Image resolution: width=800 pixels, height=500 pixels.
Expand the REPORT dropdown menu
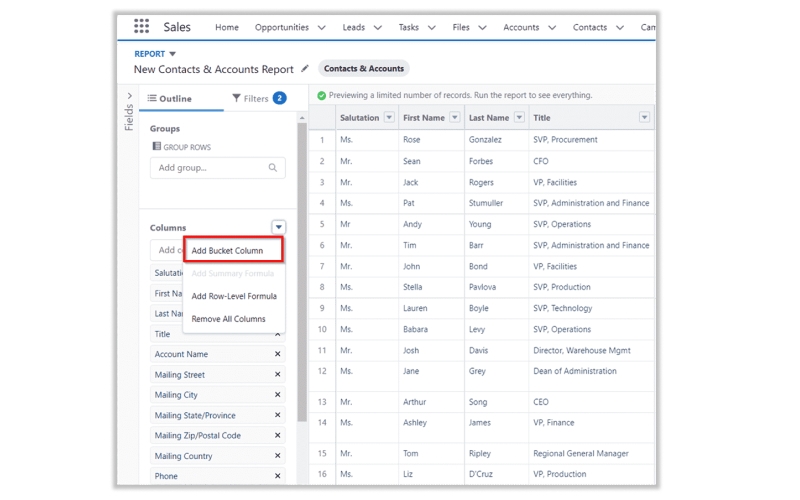pos(173,54)
